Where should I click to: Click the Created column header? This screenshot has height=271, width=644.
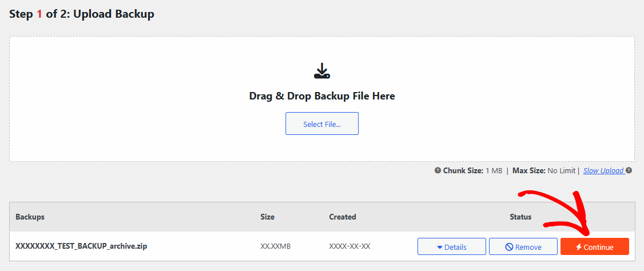pos(343,217)
